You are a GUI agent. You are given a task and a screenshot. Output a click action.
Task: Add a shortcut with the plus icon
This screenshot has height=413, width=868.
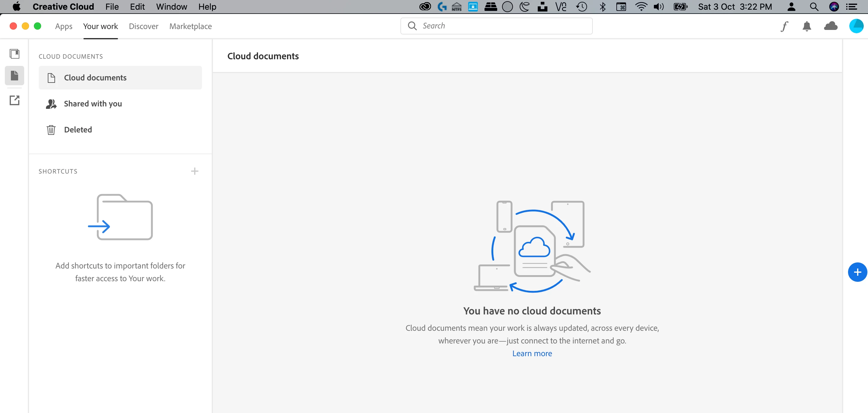(x=194, y=171)
